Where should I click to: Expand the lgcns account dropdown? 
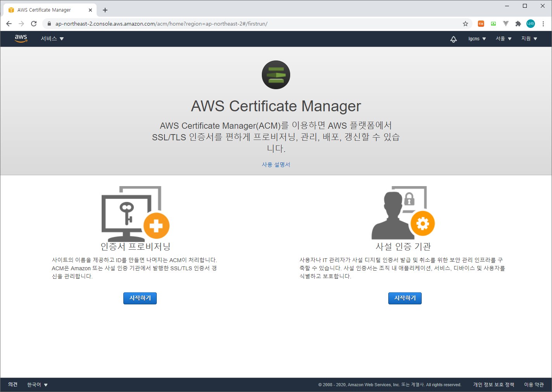tap(477, 39)
